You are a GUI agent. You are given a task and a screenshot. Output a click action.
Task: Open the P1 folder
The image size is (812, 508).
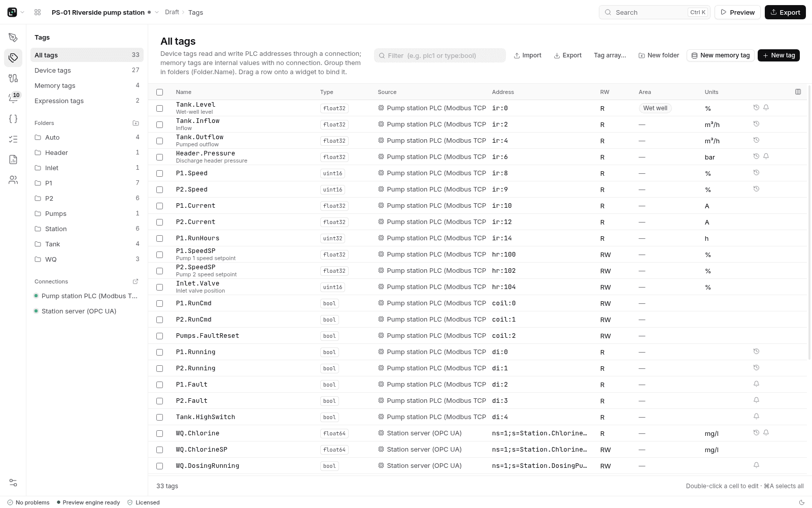87,183
